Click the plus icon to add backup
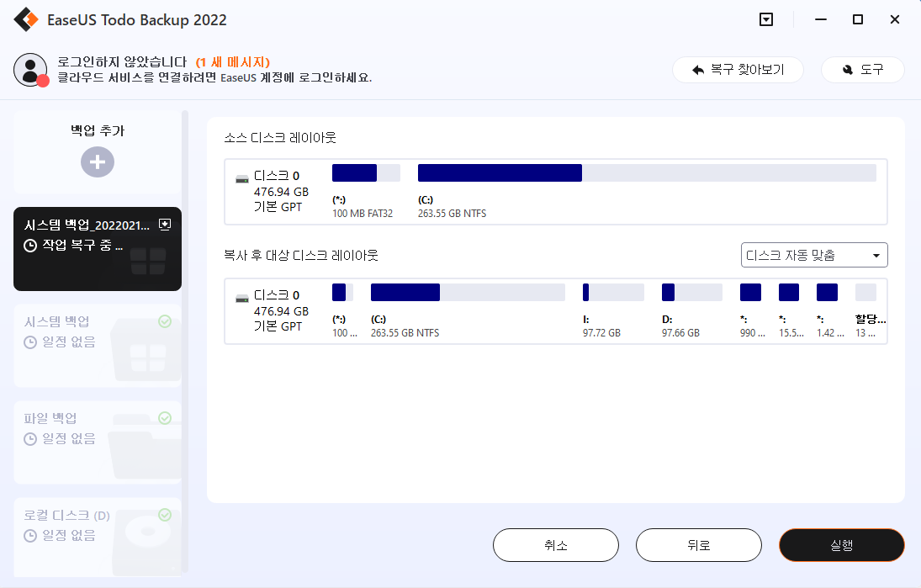Image resolution: width=921 pixels, height=588 pixels. tap(98, 162)
